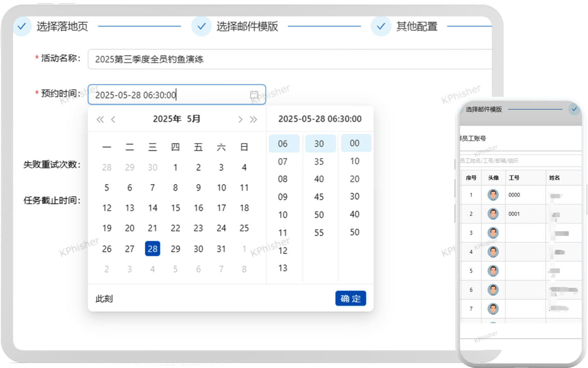Click the checkmark icon beside 选择落地页

[22, 26]
